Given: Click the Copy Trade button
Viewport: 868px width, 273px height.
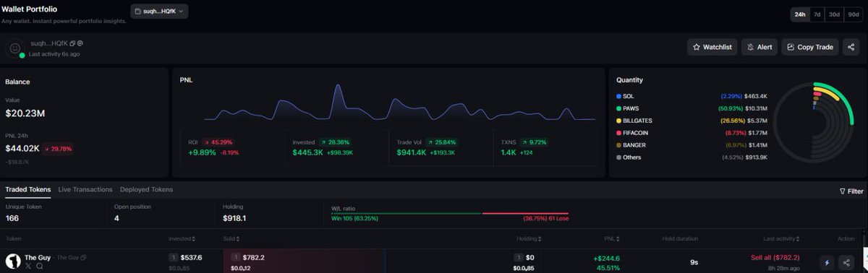Looking at the screenshot, I should point(809,47).
